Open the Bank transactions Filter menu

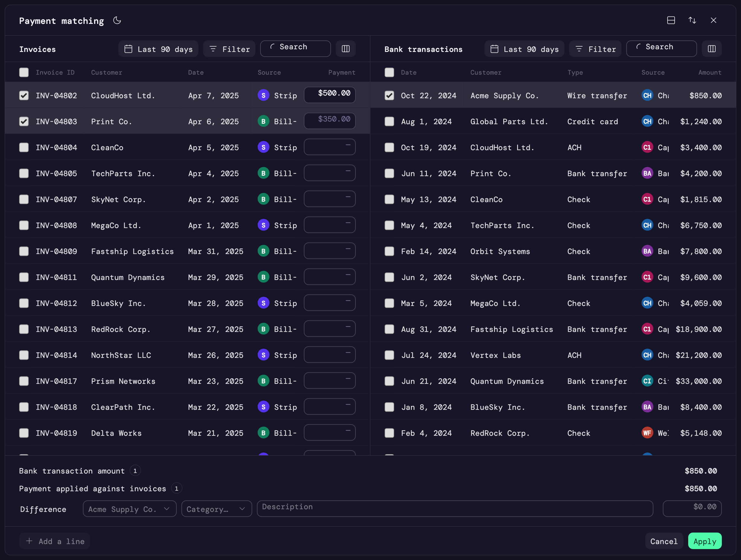[x=595, y=49]
